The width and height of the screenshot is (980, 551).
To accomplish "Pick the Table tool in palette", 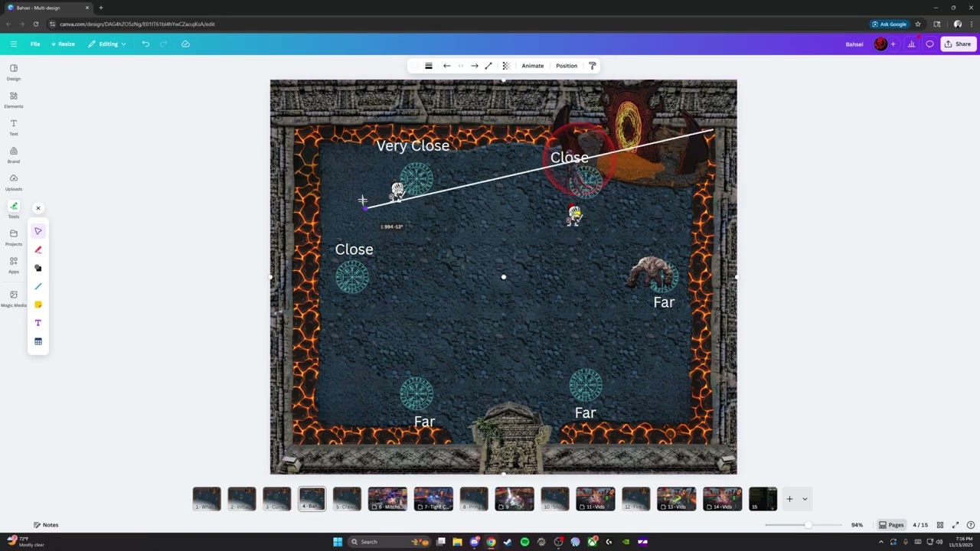I will click(x=38, y=341).
